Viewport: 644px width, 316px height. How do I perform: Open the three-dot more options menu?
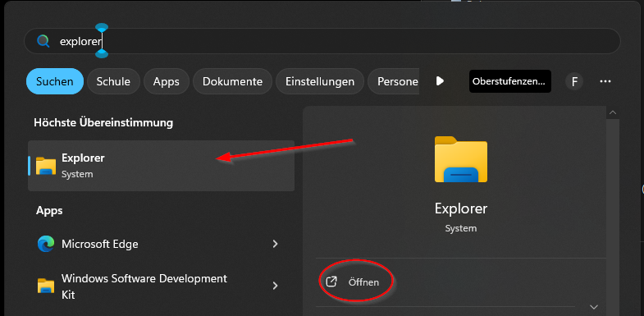pyautogui.click(x=605, y=81)
